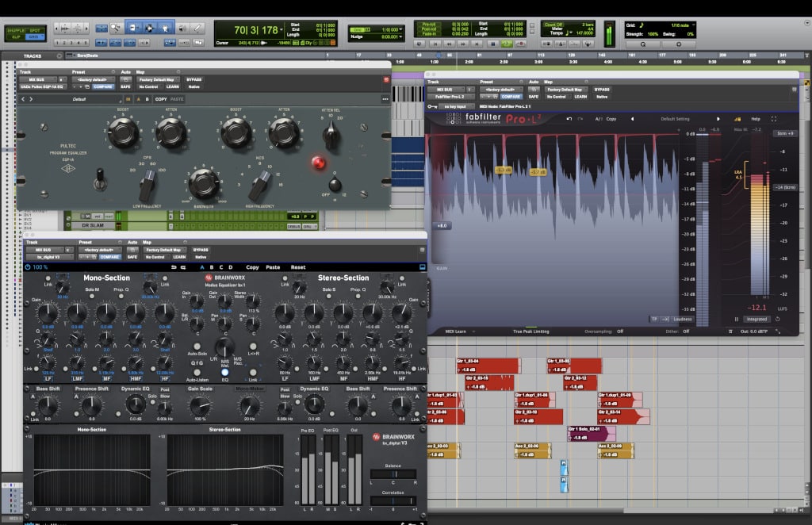Click Help in FabFilter Pro-L 2
This screenshot has width=812, height=525.
(756, 119)
